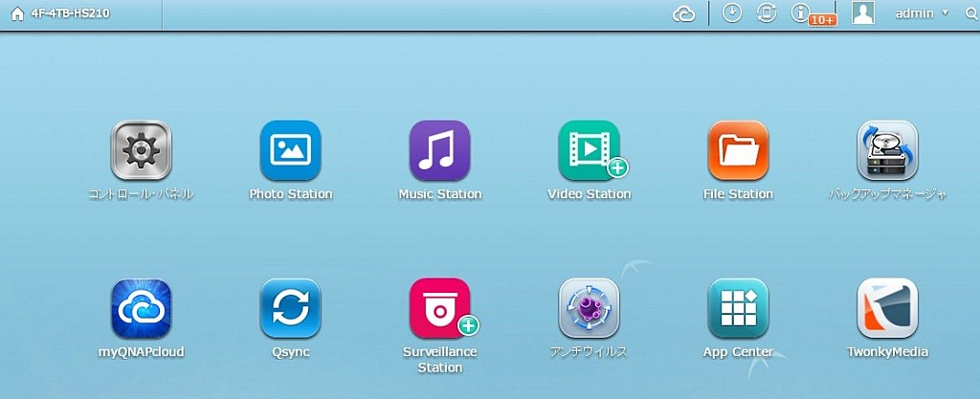
Task: Open external devices sync icon in top bar
Action: [767, 13]
